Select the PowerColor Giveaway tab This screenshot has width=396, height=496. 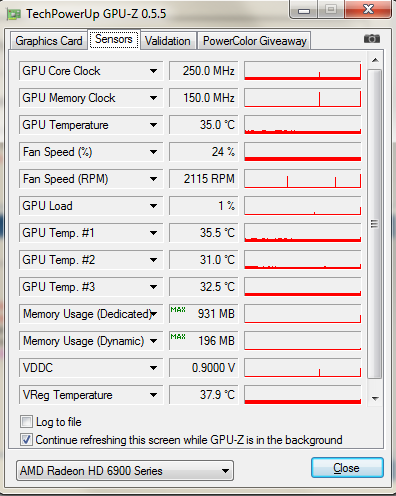pos(255,41)
